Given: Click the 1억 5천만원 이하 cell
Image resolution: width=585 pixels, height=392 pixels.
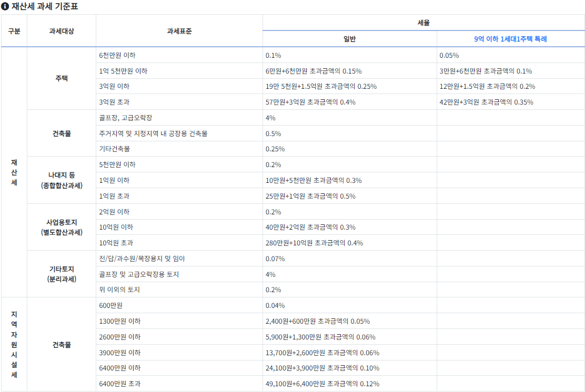Looking at the screenshot, I should [x=179, y=71].
